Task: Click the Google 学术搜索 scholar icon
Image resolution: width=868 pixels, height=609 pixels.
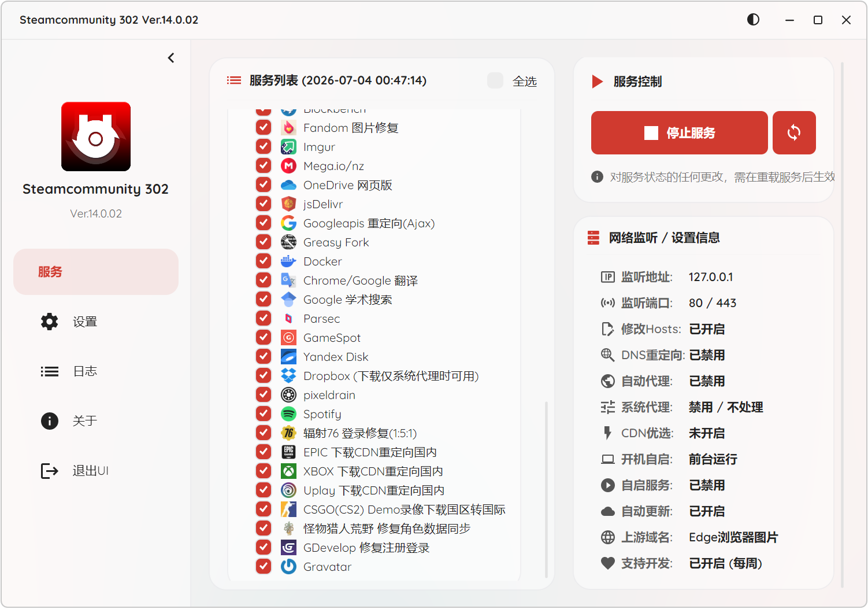Action: [288, 300]
